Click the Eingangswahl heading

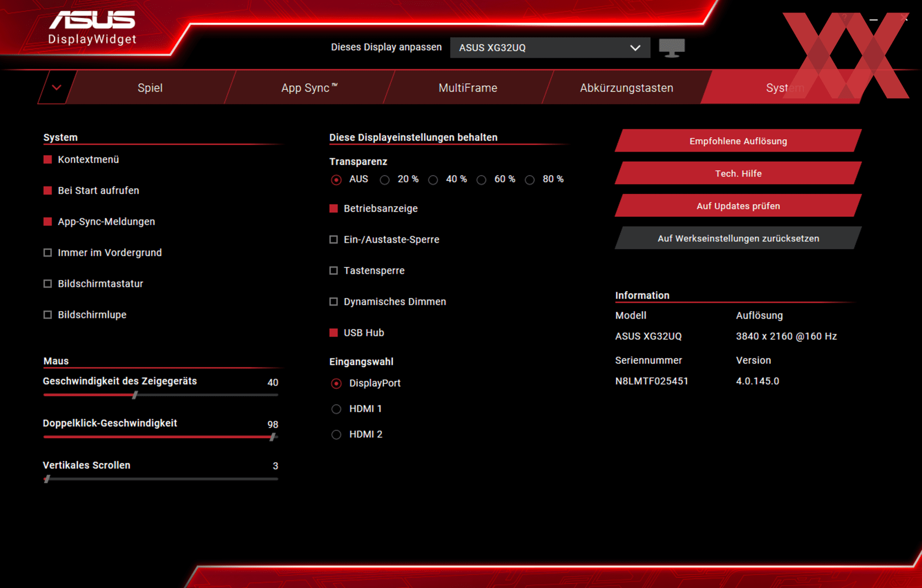pyautogui.click(x=361, y=361)
